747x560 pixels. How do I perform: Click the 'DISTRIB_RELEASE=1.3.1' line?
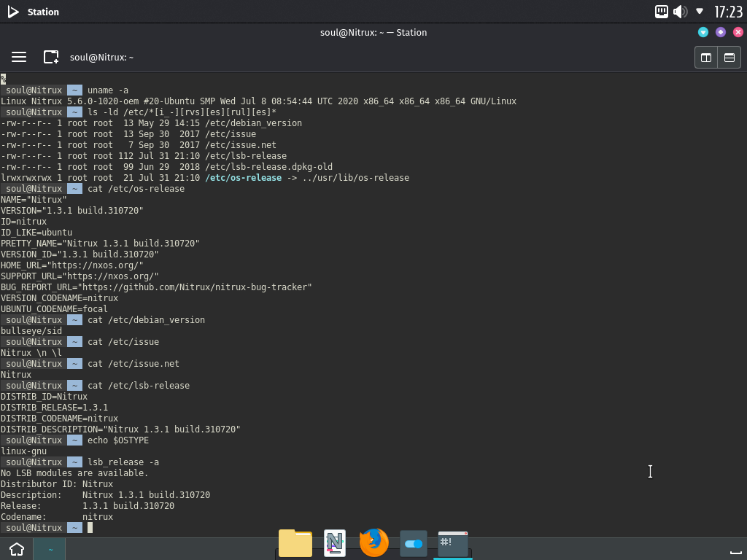click(54, 408)
